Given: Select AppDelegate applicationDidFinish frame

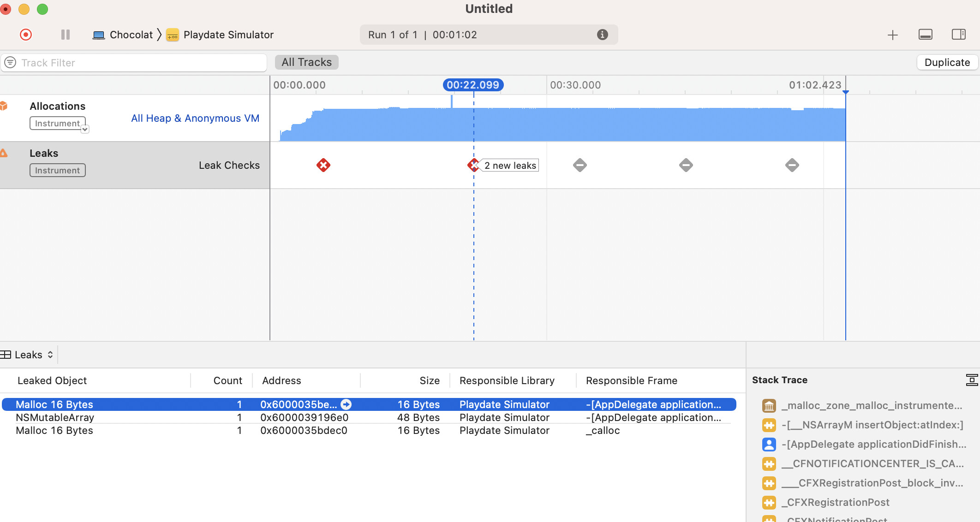Looking at the screenshot, I should point(864,444).
